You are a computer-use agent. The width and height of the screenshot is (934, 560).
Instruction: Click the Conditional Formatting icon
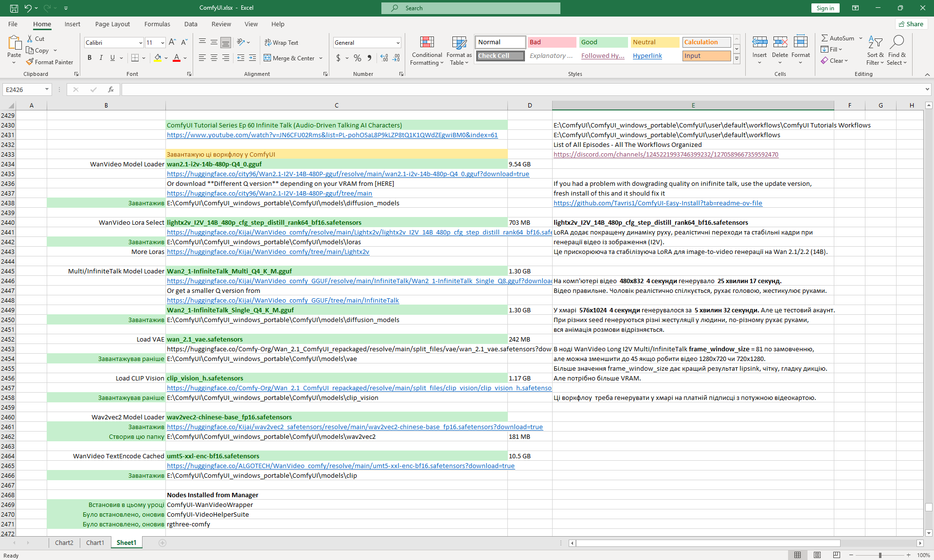[427, 43]
